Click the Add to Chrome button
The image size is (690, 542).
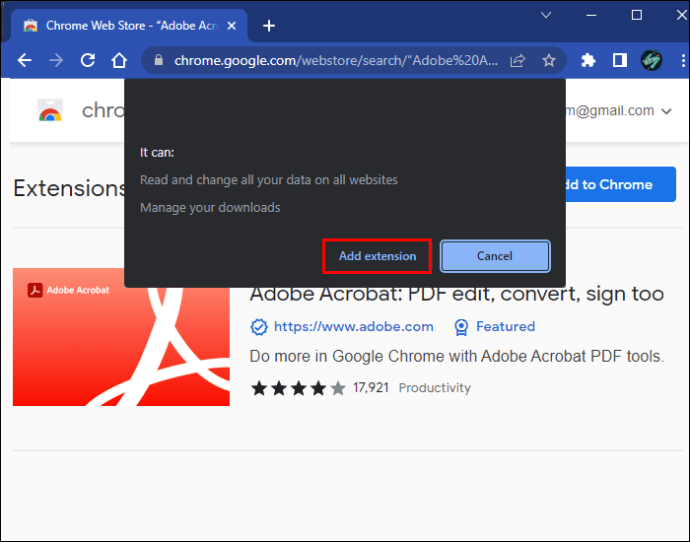621,184
